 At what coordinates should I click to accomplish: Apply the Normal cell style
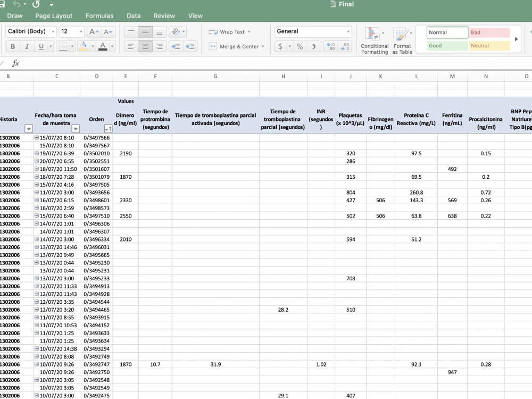coord(447,32)
